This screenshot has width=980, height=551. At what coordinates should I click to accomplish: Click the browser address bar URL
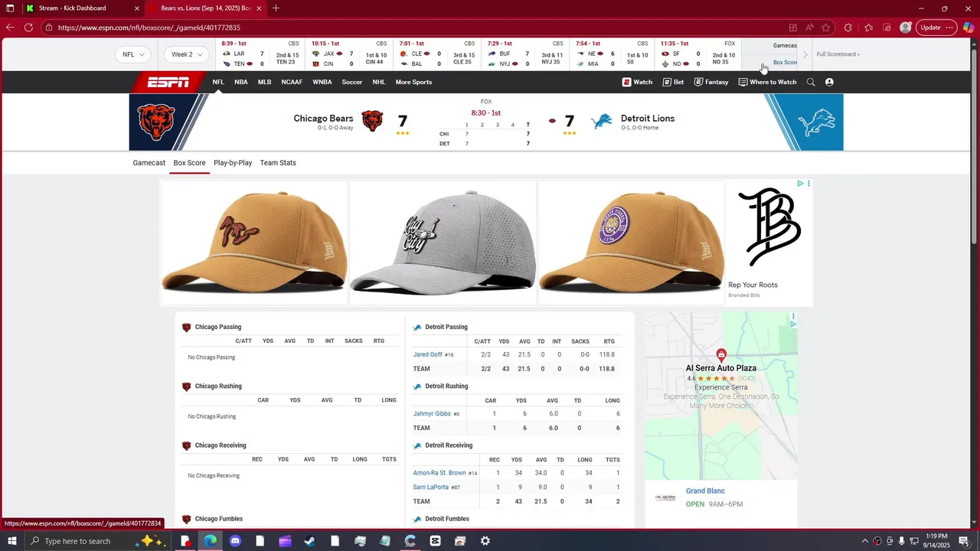[x=149, y=28]
